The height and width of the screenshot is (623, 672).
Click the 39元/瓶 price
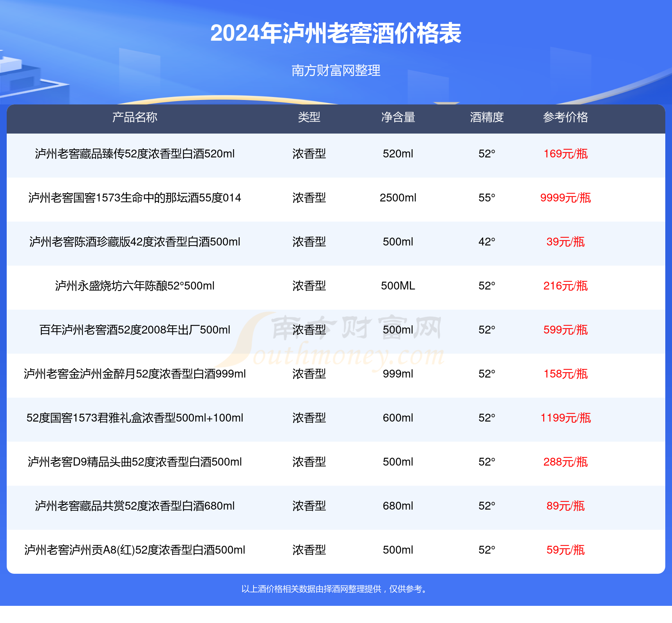pos(566,242)
